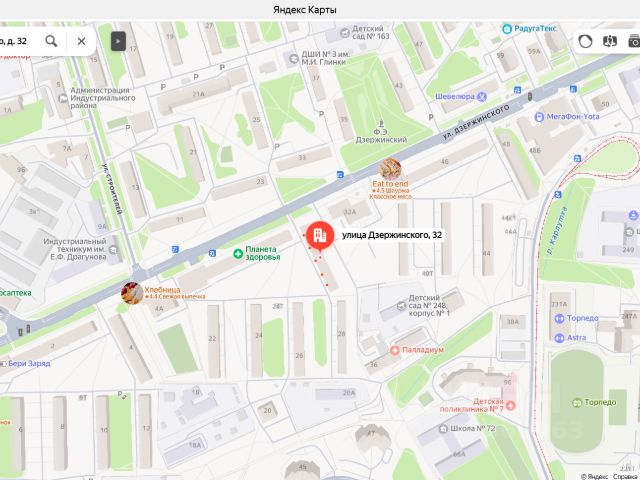
Task: Open the panoramas camera icon
Action: pyautogui.click(x=634, y=41)
